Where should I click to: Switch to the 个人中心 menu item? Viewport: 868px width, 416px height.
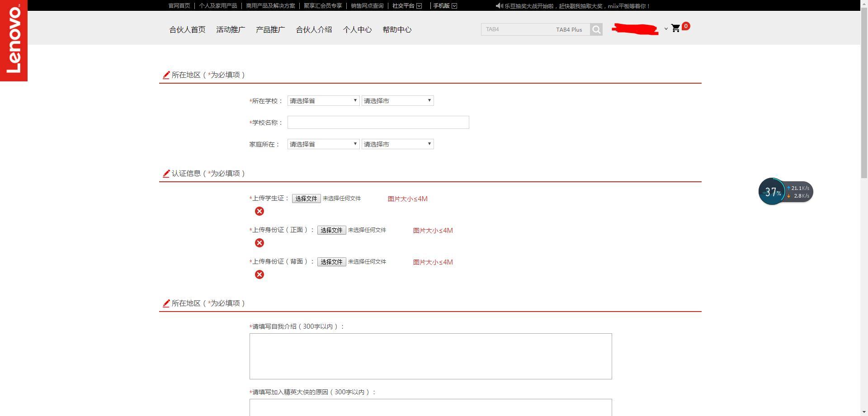(357, 29)
